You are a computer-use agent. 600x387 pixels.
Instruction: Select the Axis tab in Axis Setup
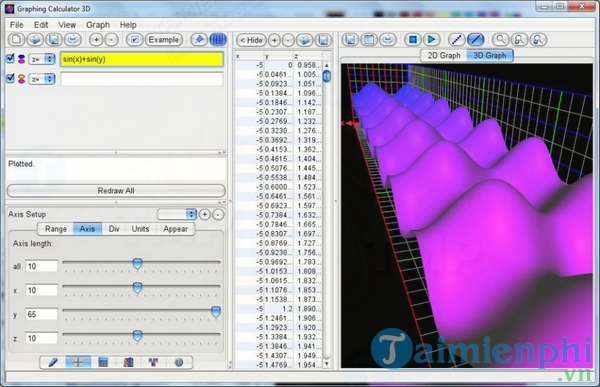(x=87, y=229)
